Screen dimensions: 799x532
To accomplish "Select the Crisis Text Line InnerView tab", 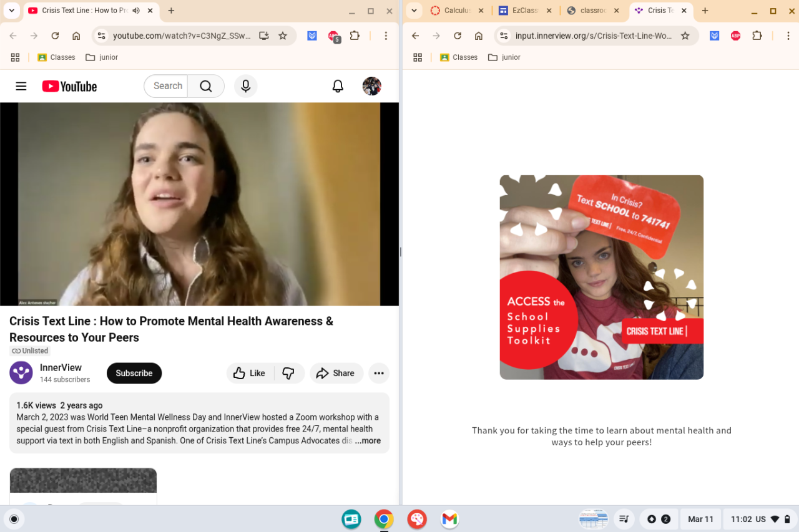I will click(654, 11).
